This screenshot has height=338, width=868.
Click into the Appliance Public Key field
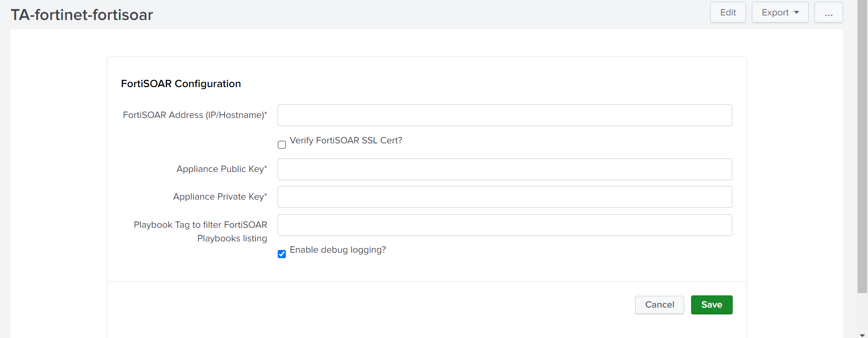(x=505, y=169)
